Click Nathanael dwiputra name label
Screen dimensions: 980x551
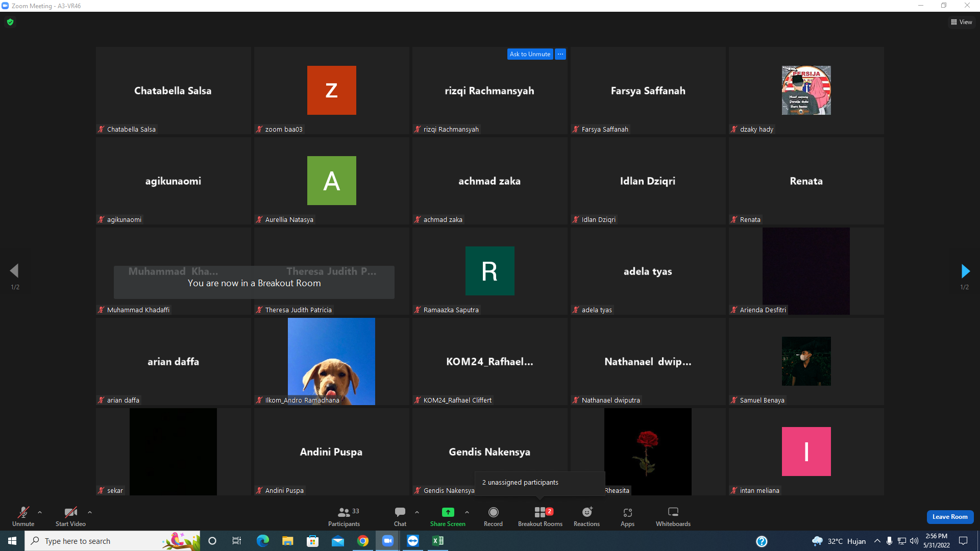click(611, 400)
